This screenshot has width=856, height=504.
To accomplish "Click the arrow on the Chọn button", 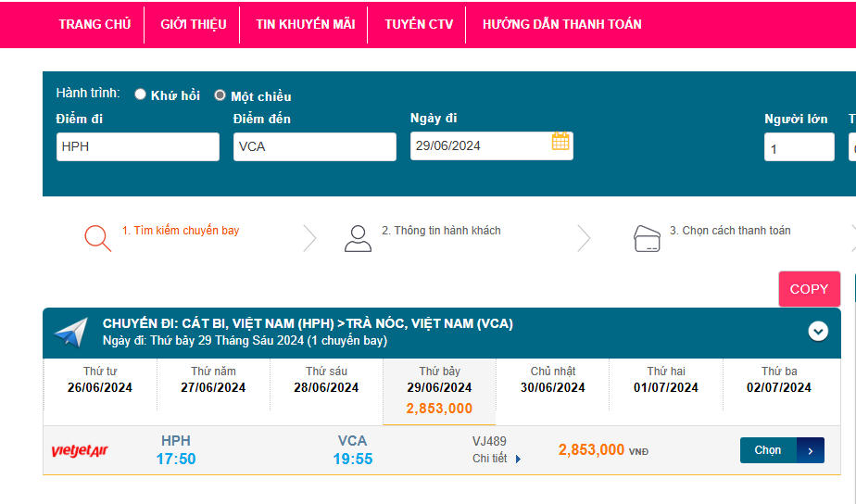I will tap(811, 451).
